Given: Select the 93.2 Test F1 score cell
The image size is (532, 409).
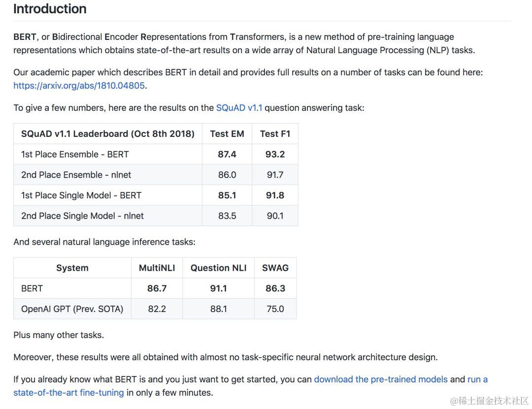Looking at the screenshot, I should click(x=275, y=155).
